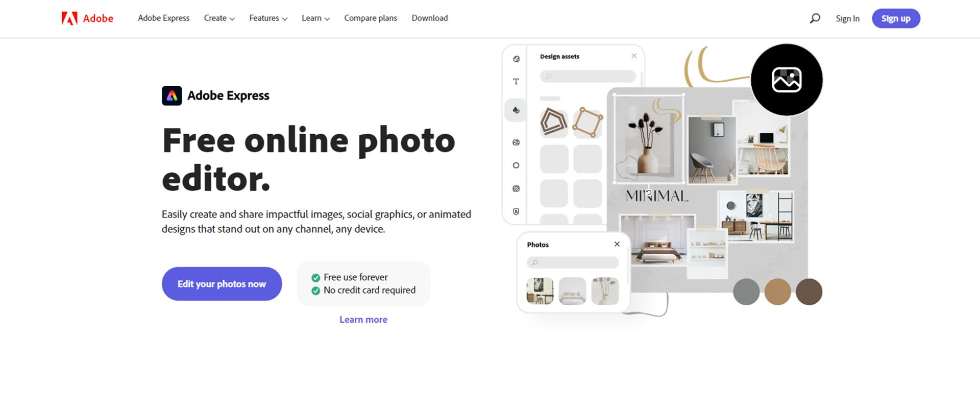Click the bottom shield icon in sidebar
Viewport: 980px width, 413px height.
coord(516,211)
